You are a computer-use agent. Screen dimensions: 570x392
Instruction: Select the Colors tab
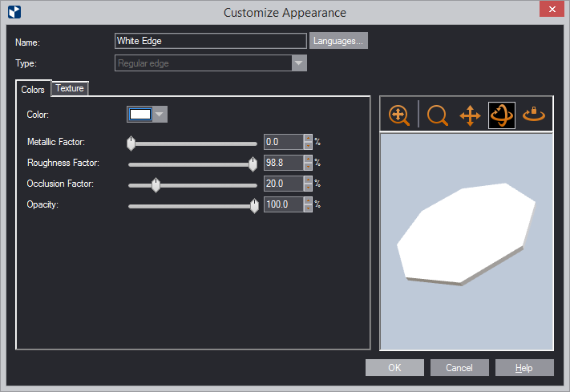(x=33, y=90)
